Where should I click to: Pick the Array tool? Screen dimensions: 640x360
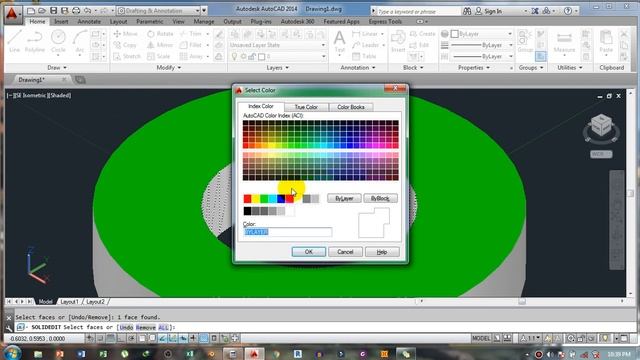point(191,56)
